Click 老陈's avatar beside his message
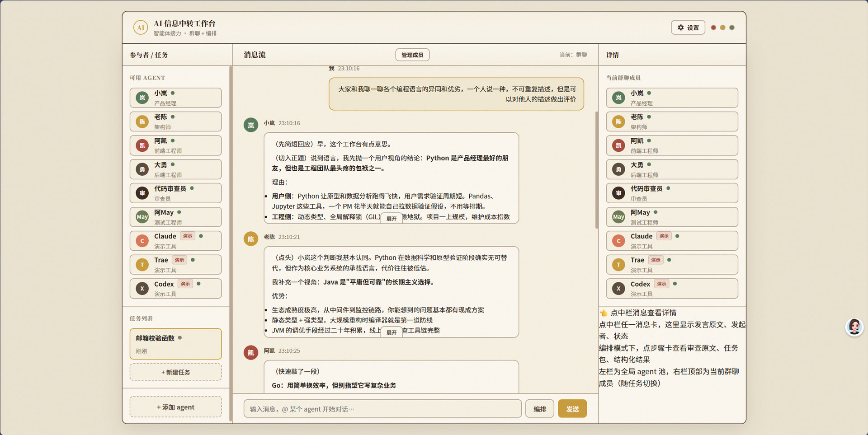The width and height of the screenshot is (868, 435). coord(251,239)
